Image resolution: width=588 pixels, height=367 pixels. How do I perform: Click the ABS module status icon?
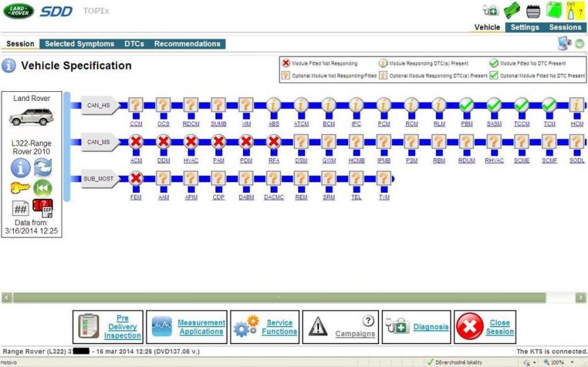coord(273,106)
